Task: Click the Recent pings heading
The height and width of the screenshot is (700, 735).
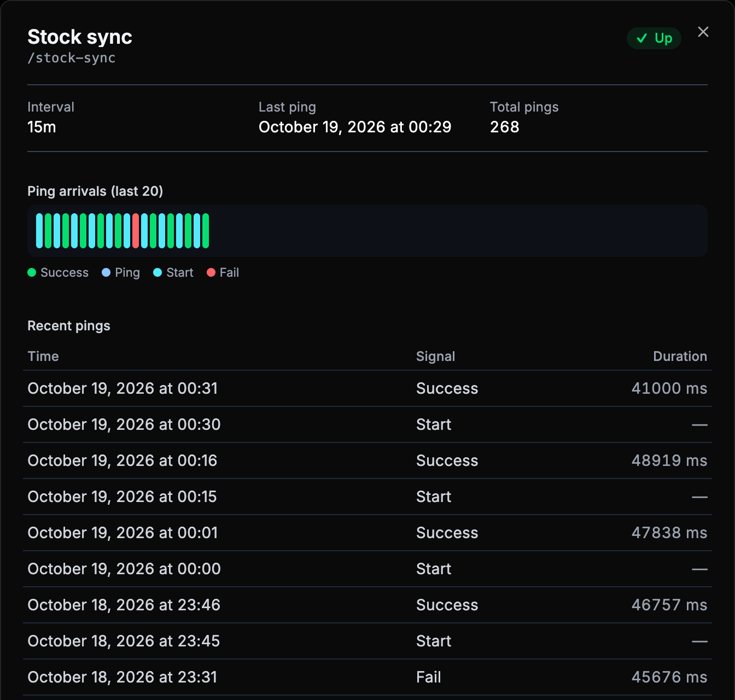Action: pos(69,326)
